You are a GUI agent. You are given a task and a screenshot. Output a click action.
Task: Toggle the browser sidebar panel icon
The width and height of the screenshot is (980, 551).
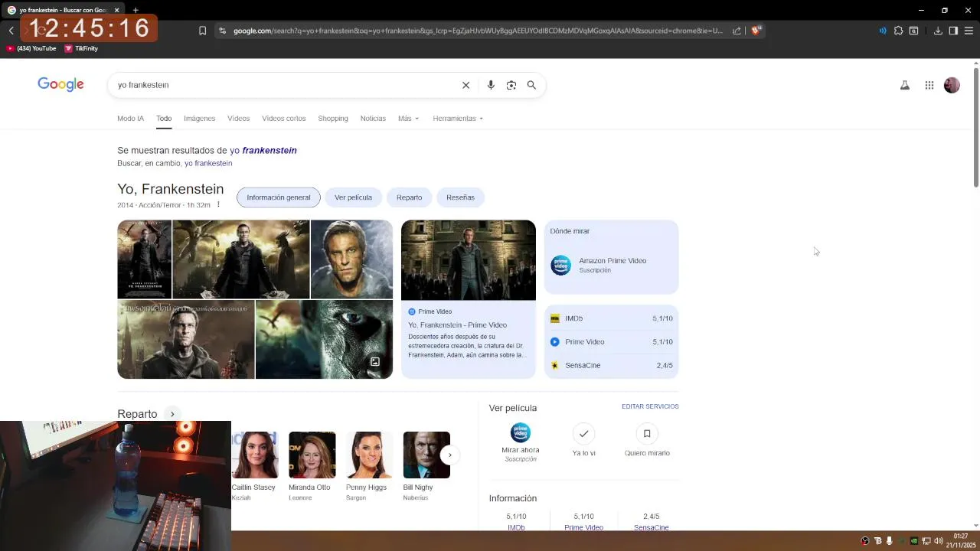pos(953,31)
